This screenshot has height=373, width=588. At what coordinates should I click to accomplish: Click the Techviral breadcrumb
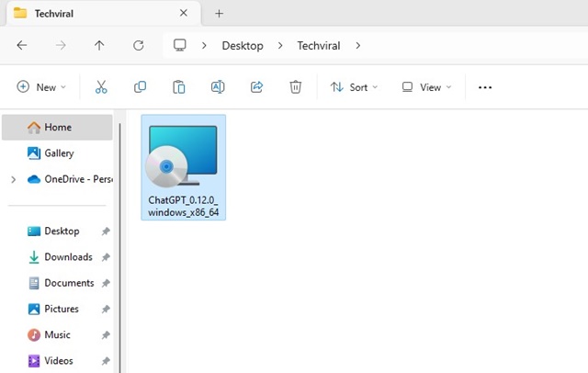[x=319, y=45]
